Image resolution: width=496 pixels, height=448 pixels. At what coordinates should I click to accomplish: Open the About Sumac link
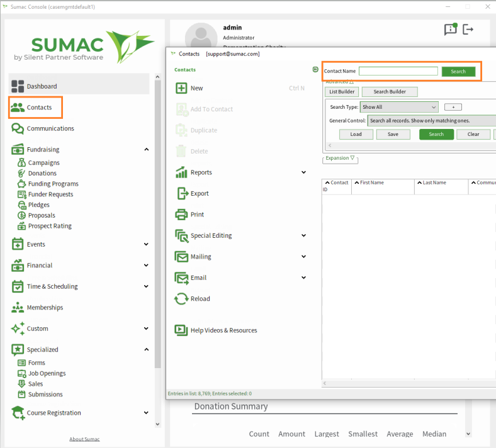(84, 439)
